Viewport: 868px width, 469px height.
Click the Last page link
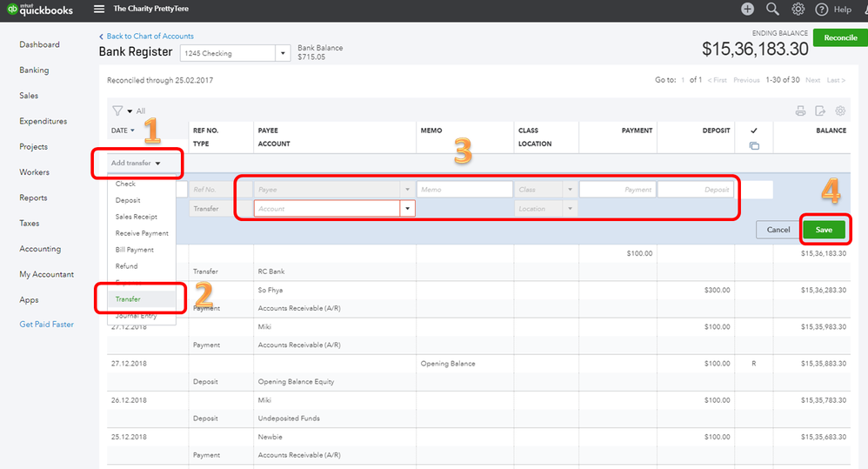pyautogui.click(x=836, y=80)
